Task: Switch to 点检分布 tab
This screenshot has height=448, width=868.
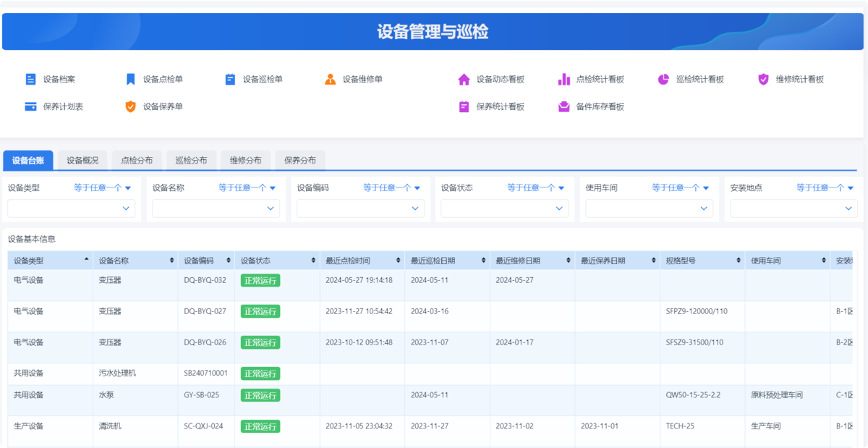Action: pos(137,161)
